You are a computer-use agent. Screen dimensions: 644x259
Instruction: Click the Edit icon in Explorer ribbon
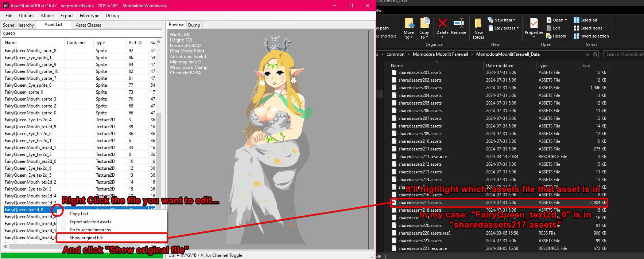pyautogui.click(x=549, y=28)
